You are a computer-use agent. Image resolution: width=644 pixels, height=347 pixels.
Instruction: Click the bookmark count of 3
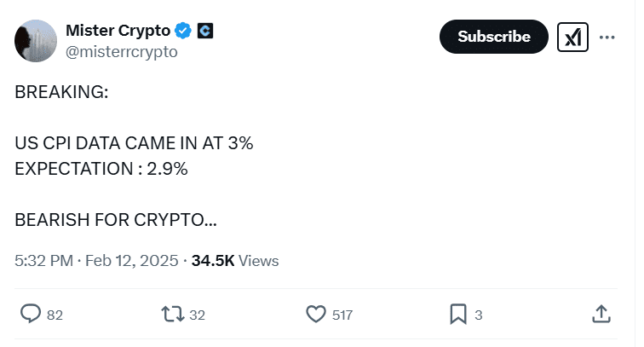pos(478,315)
